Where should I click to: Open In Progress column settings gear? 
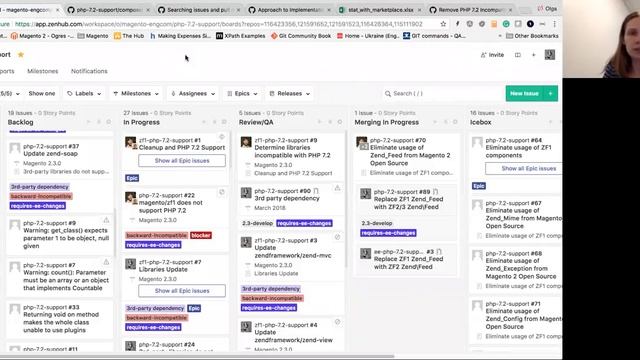[x=224, y=122]
